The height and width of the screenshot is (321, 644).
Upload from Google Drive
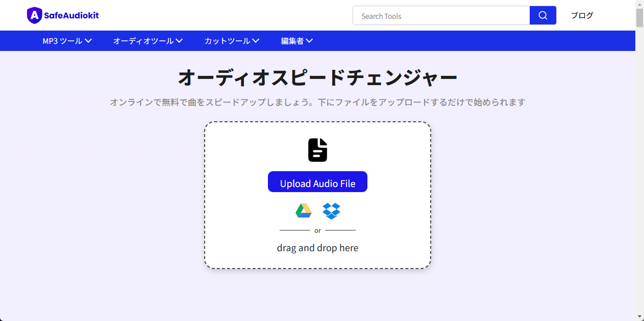coord(303,211)
